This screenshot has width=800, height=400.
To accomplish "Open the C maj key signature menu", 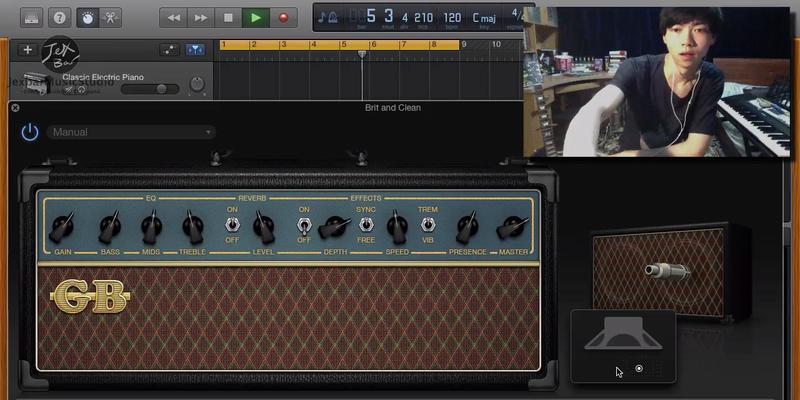I will 484,18.
